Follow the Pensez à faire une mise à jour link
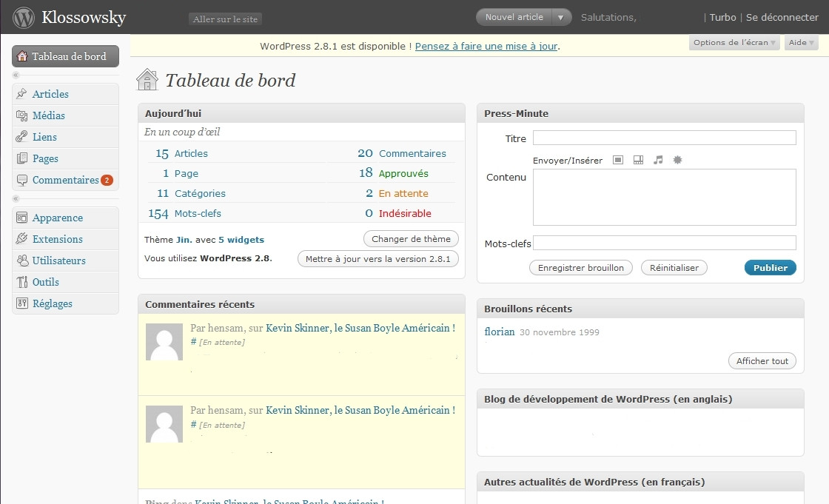 point(486,46)
